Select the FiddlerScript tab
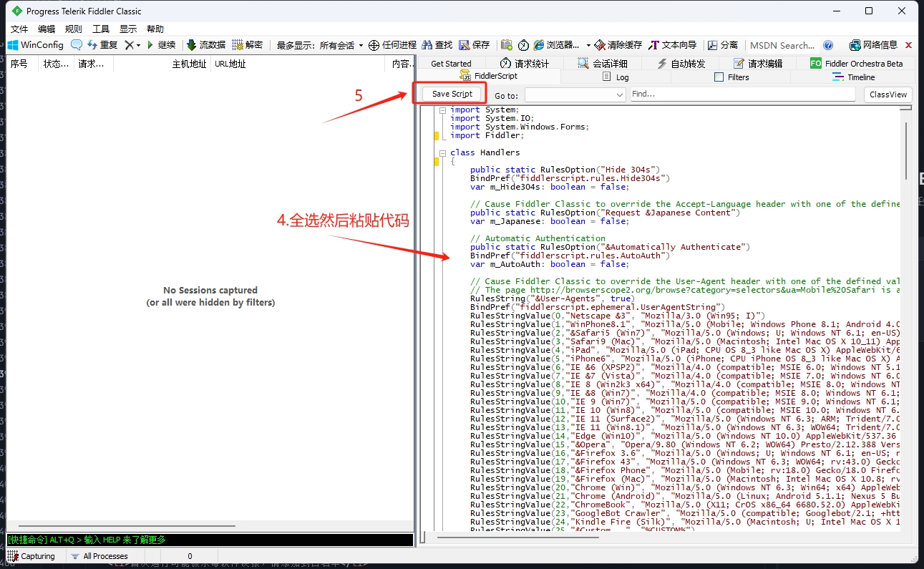This screenshot has height=569, width=924. [x=490, y=76]
